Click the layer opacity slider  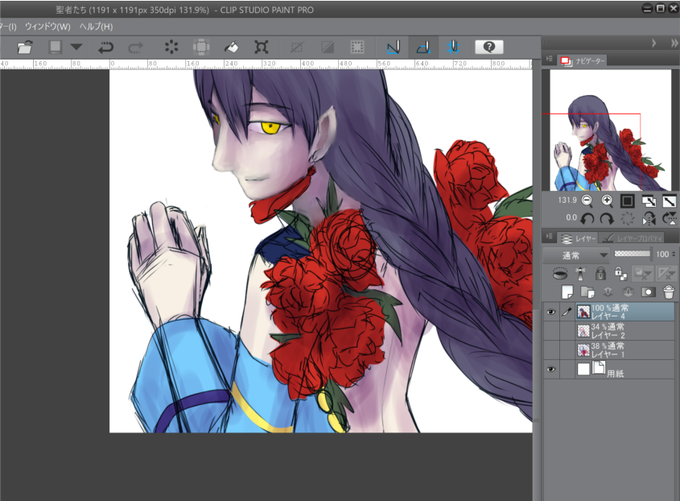click(632, 254)
